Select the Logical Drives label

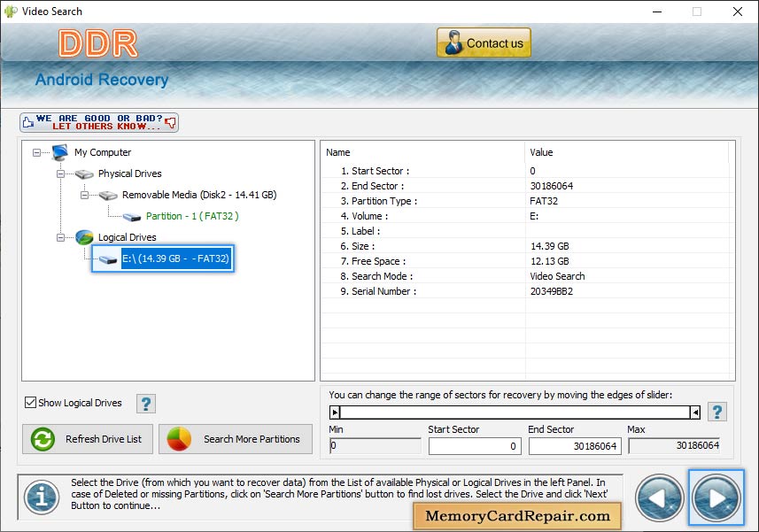point(128,237)
